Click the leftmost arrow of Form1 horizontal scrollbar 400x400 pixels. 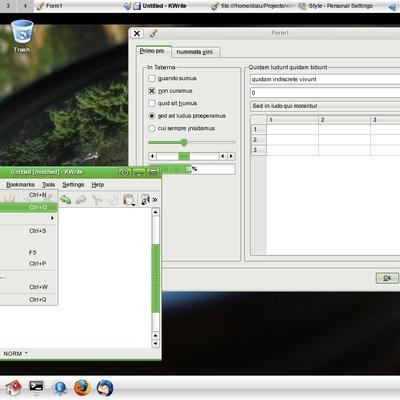(x=152, y=156)
